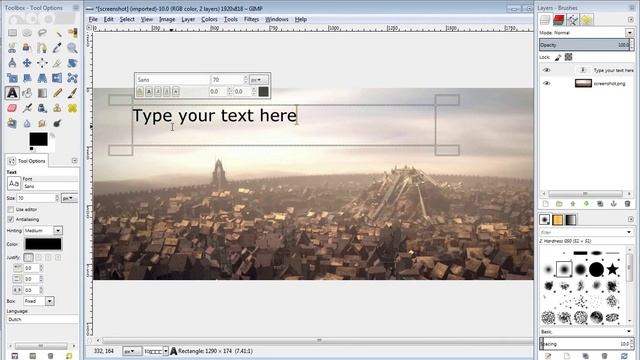640x360 pixels.
Task: Create a new layer
Action: click(x=546, y=204)
